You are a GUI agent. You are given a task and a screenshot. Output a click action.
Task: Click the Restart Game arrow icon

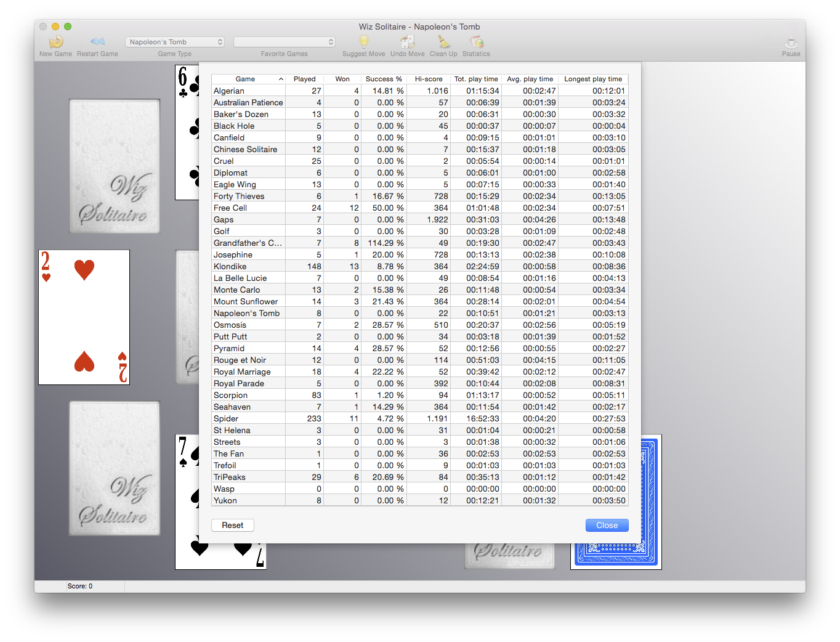point(97,42)
